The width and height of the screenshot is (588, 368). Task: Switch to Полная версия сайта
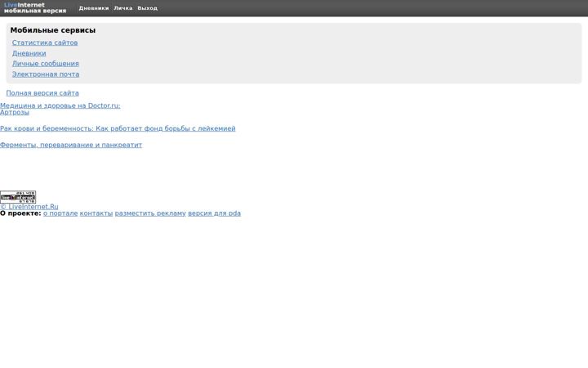click(x=42, y=92)
